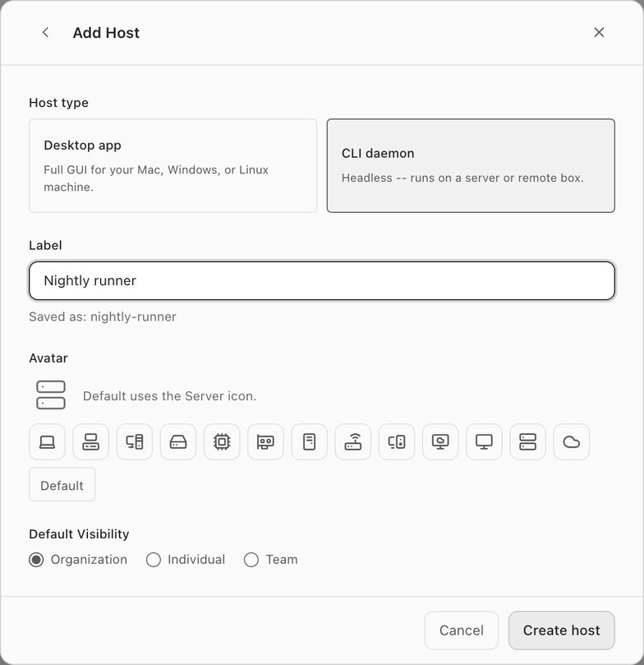The height and width of the screenshot is (665, 644).
Task: Click the Create host button
Action: [x=561, y=630]
